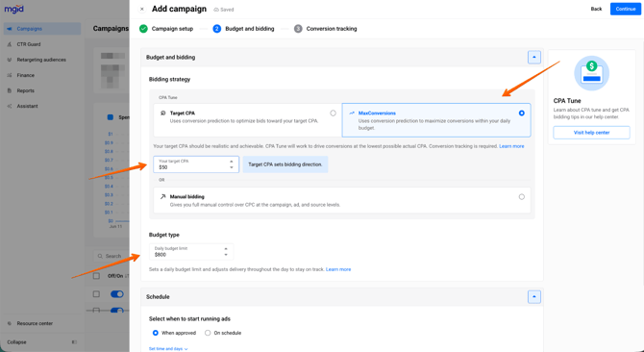Click the Target CPA icon
The image size is (644, 352).
pos(163,113)
